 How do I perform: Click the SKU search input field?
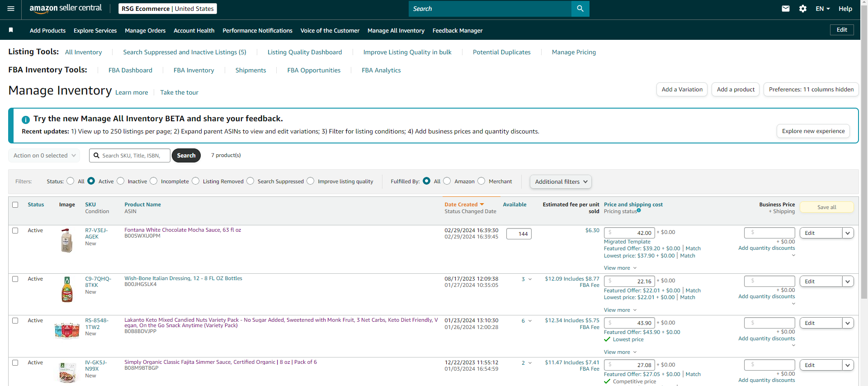click(130, 155)
